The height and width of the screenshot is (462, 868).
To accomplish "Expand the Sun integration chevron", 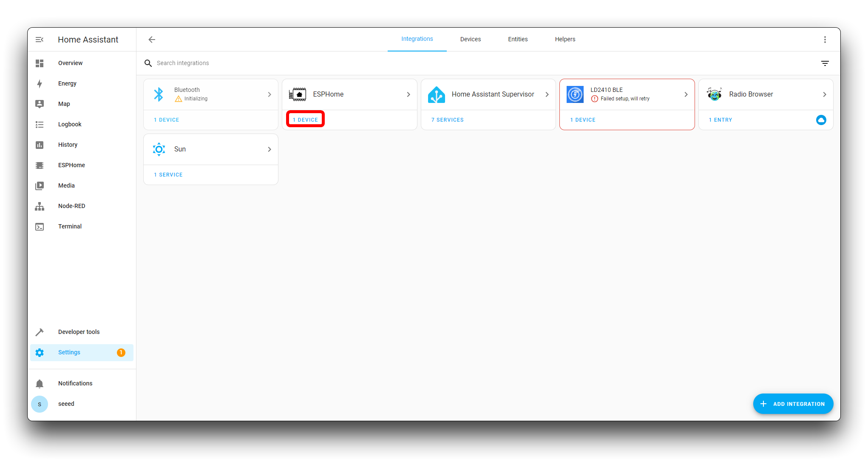I will [x=269, y=149].
